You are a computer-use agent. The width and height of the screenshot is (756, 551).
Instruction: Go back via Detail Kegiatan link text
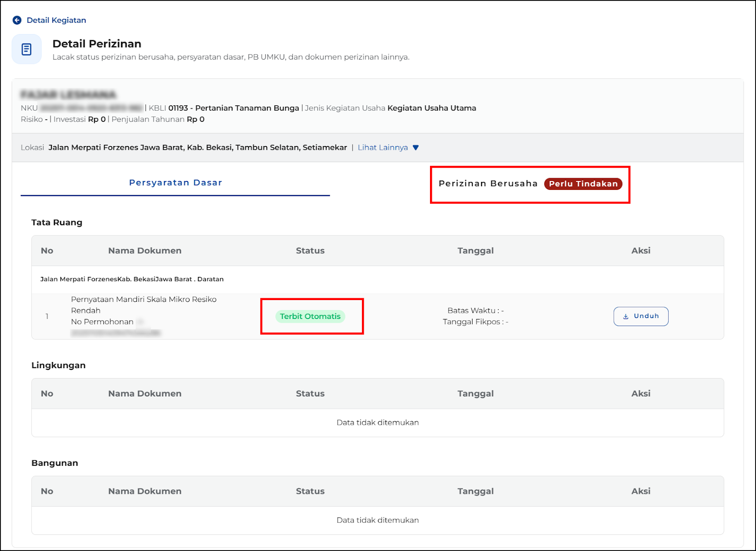pos(56,20)
